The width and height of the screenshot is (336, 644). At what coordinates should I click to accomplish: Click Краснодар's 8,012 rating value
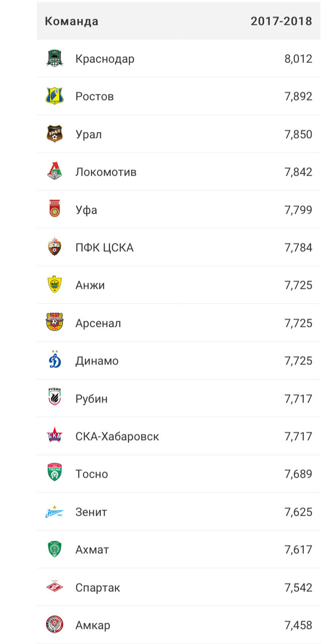pyautogui.click(x=298, y=59)
